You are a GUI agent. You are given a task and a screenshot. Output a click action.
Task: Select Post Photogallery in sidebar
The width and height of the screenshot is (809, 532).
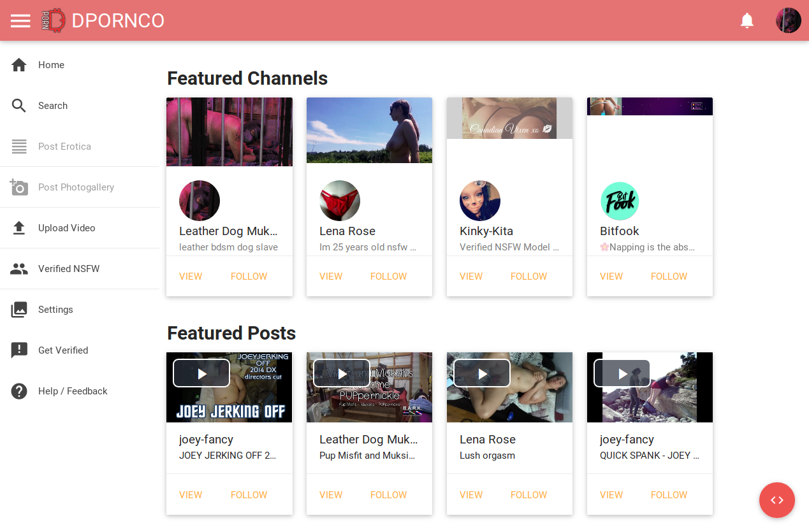tap(76, 187)
